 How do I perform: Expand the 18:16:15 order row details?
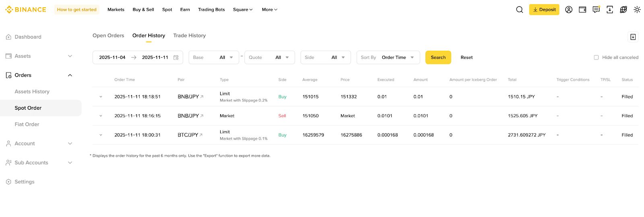pyautogui.click(x=101, y=116)
